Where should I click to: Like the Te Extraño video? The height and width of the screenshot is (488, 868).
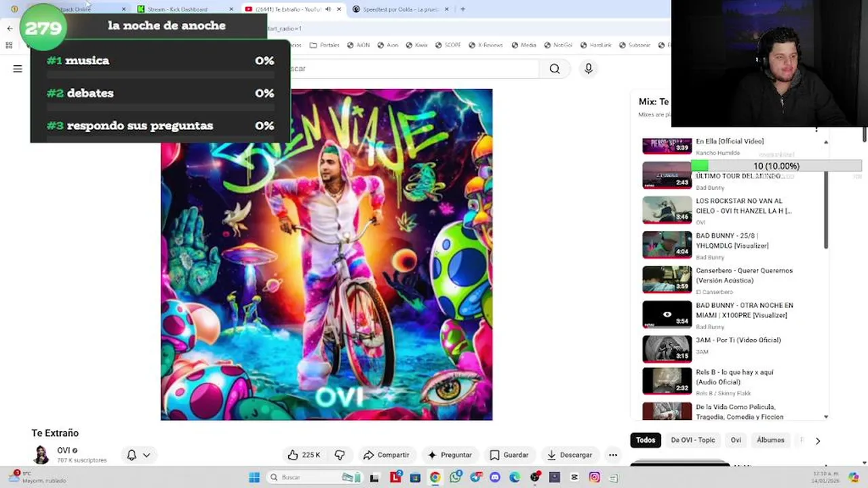(304, 455)
